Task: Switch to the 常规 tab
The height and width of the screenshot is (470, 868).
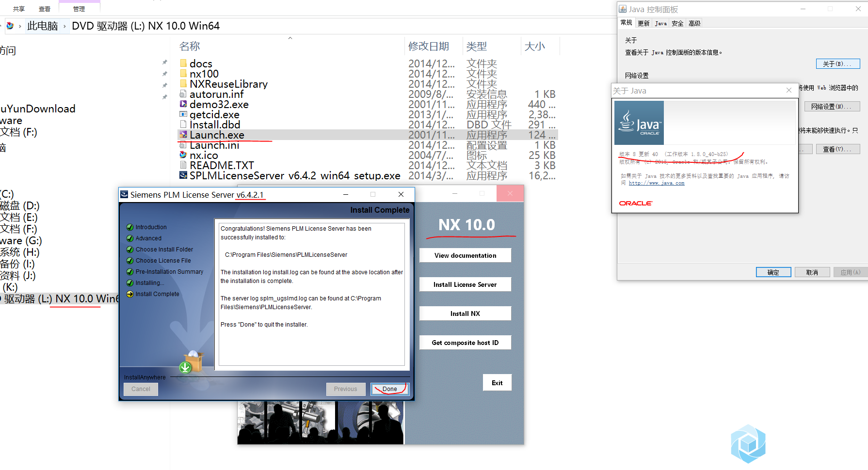Action: coord(627,23)
